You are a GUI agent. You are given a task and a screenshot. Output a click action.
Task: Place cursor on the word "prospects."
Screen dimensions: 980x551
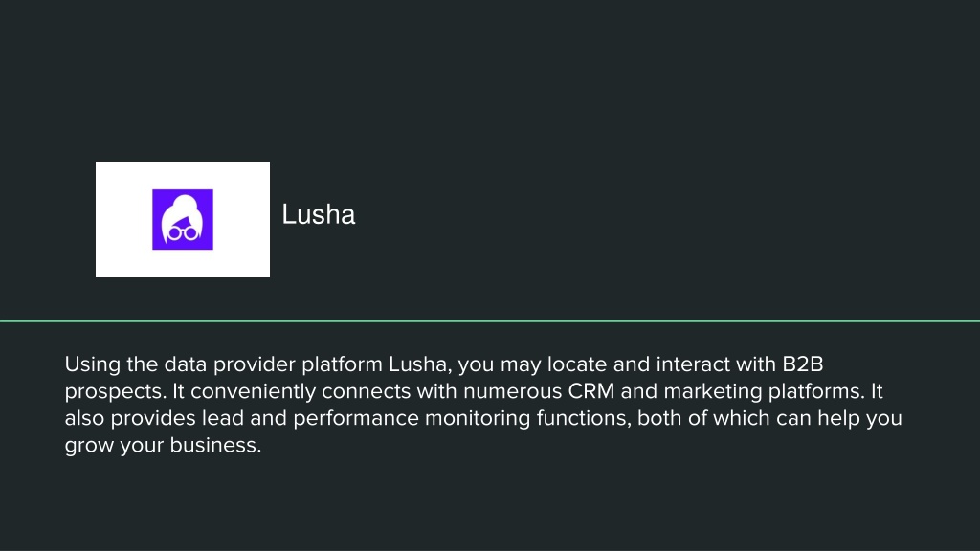[116, 391]
